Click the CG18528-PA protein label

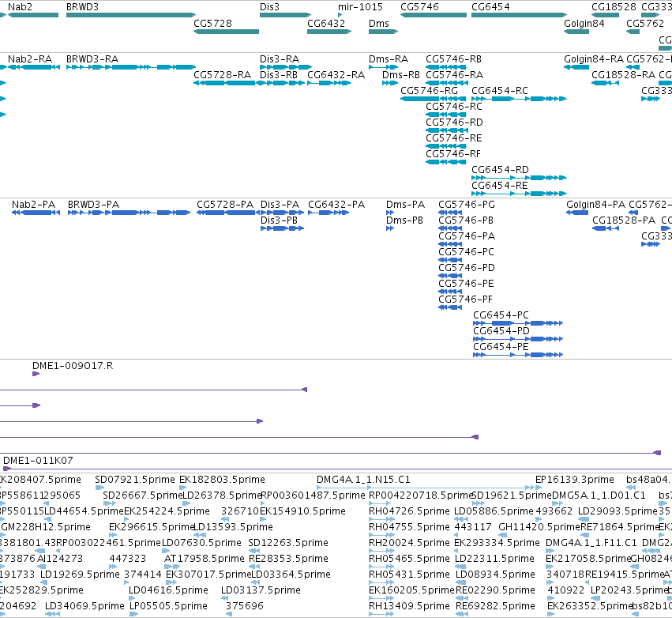tap(624, 220)
